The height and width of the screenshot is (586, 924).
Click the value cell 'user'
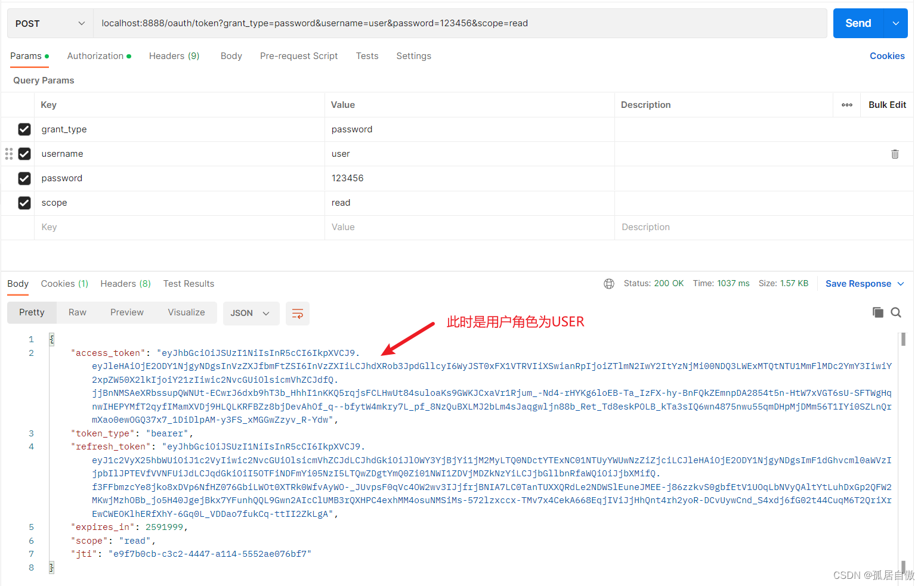pos(469,154)
